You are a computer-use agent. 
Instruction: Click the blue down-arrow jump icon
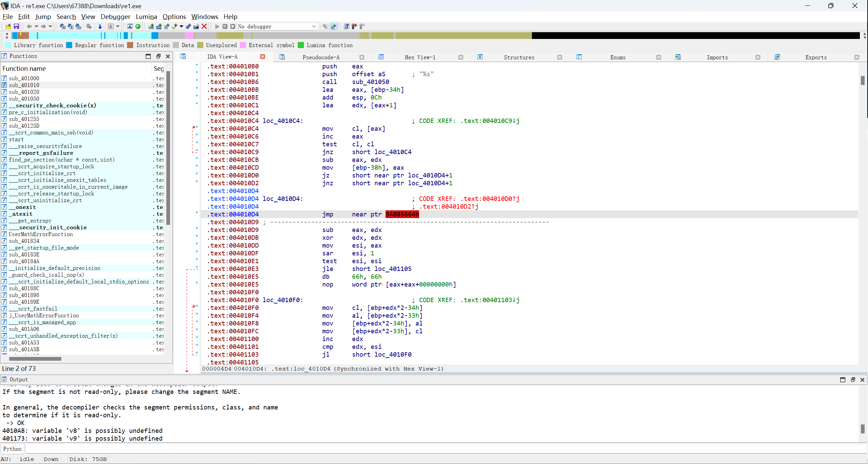tap(100, 26)
